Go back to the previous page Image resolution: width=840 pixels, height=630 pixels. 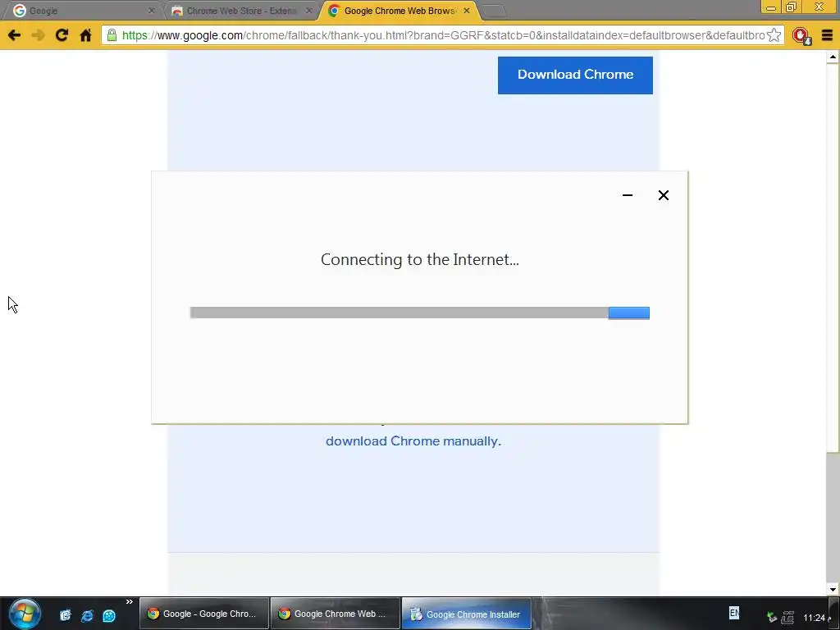coord(15,35)
